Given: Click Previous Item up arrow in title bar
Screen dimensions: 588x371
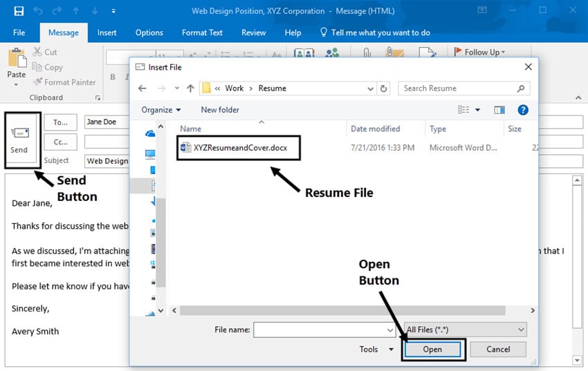Looking at the screenshot, I should [x=76, y=11].
